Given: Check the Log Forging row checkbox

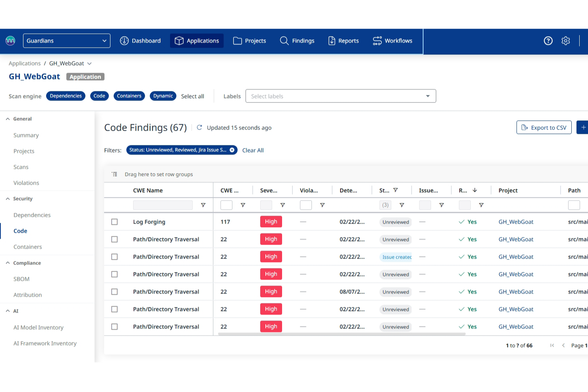Looking at the screenshot, I should click(x=114, y=222).
